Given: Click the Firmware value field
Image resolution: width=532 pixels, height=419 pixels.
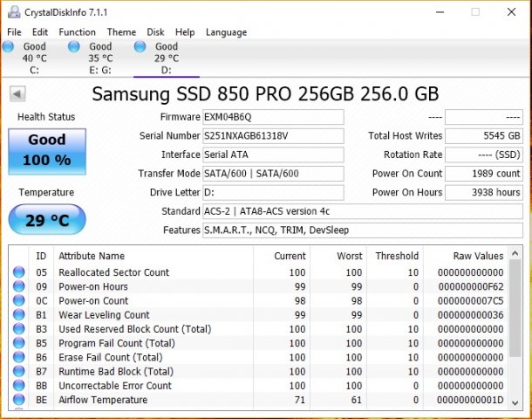Looking at the screenshot, I should (273, 117).
